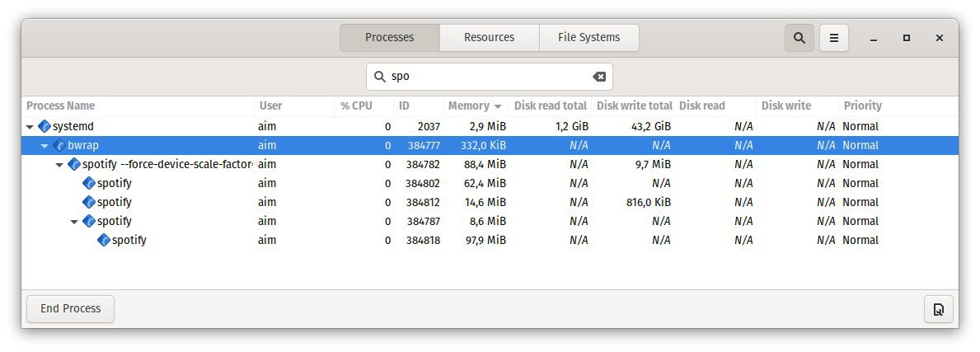Screen dimensions: 980x352
Task: Click the bwrap process diamond icon
Action: click(59, 145)
